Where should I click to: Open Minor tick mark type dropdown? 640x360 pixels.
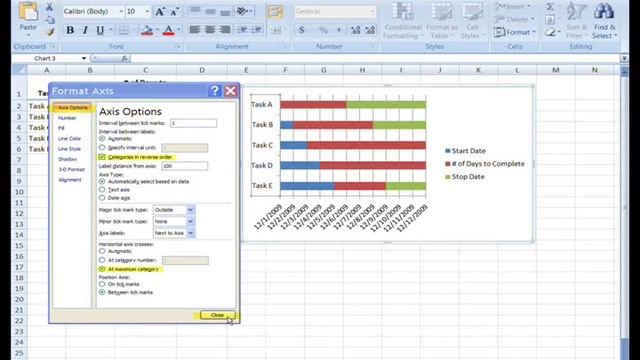pos(190,221)
